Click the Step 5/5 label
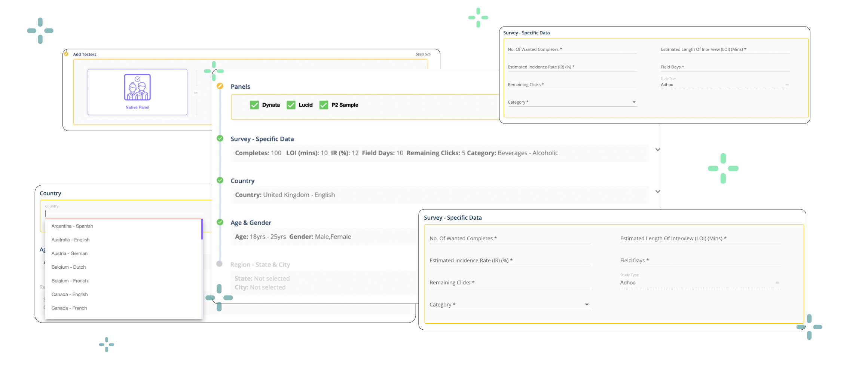The height and width of the screenshot is (366, 868). pos(423,54)
